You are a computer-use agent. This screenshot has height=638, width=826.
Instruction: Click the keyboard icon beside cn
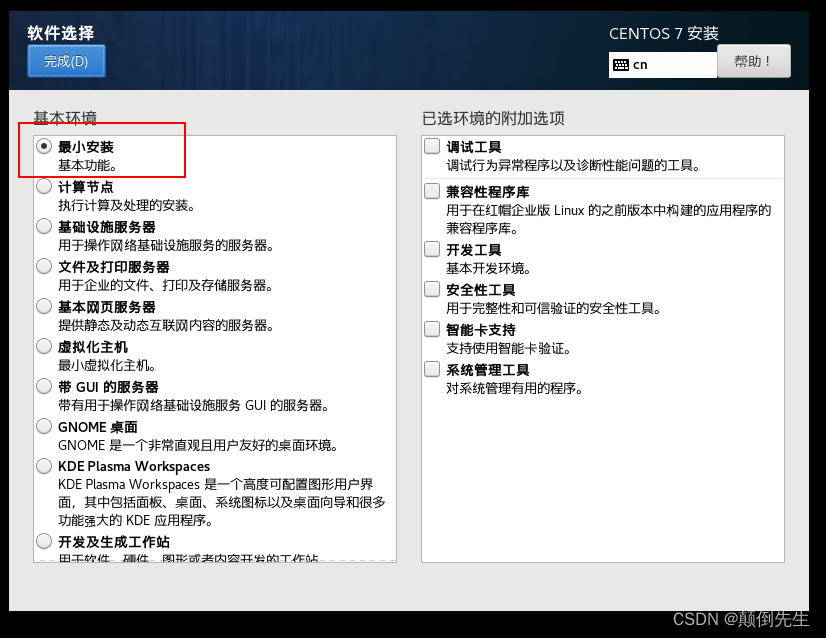coord(621,65)
